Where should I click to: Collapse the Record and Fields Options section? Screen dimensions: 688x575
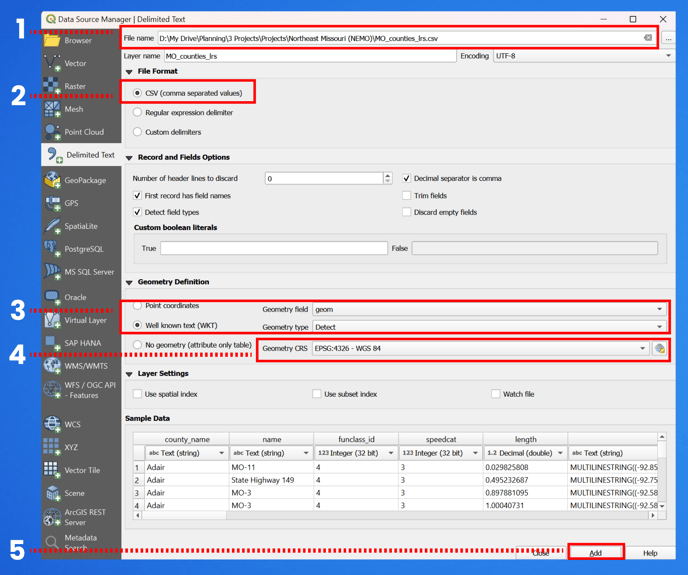[130, 158]
